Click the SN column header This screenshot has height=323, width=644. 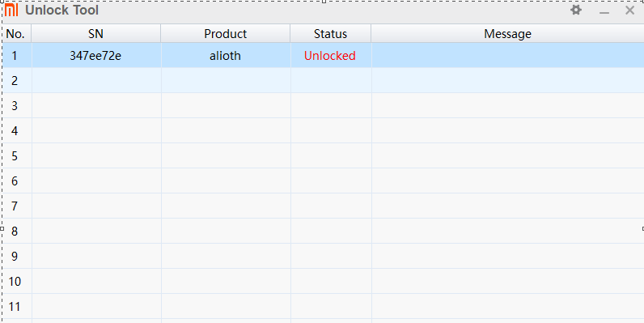click(95, 34)
